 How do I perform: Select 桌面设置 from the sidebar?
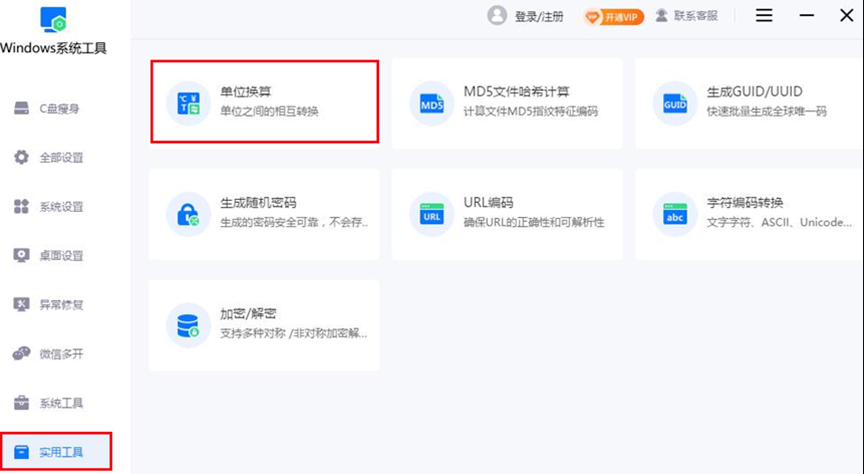point(61,256)
